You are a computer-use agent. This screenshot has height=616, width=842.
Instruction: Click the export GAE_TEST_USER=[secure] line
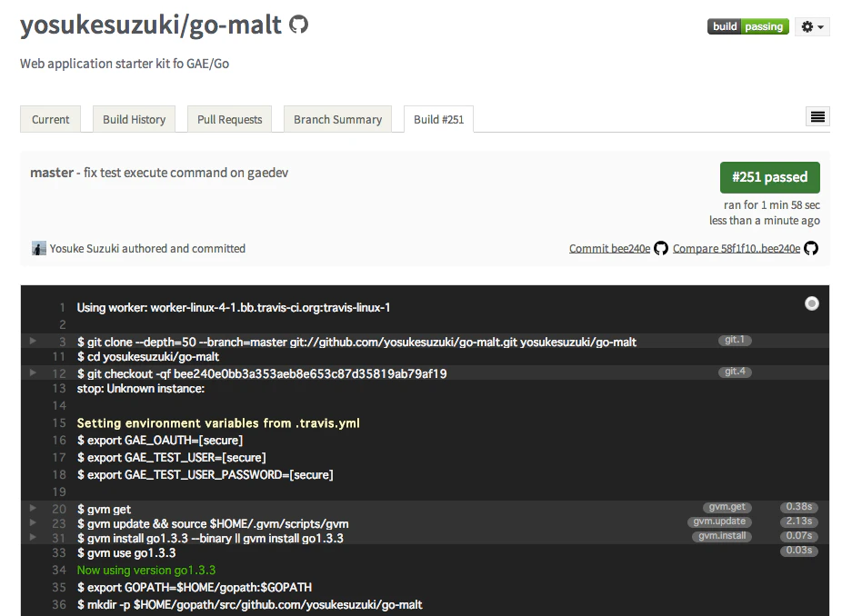click(x=172, y=457)
